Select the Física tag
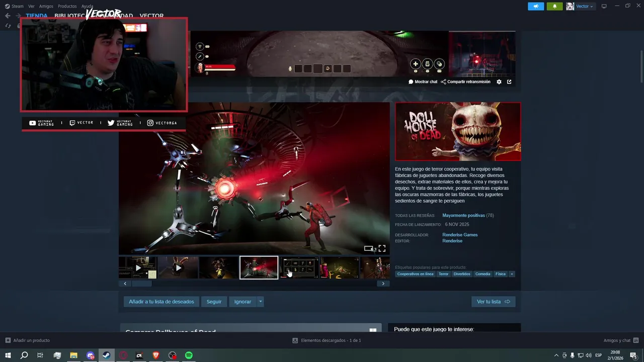 (x=501, y=274)
